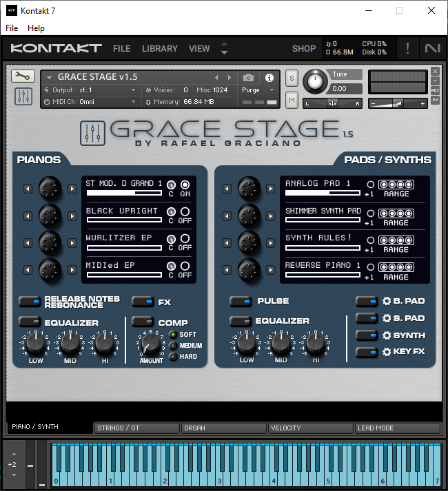
Task: Go to the previous instrument with left arrow
Action: [216, 77]
